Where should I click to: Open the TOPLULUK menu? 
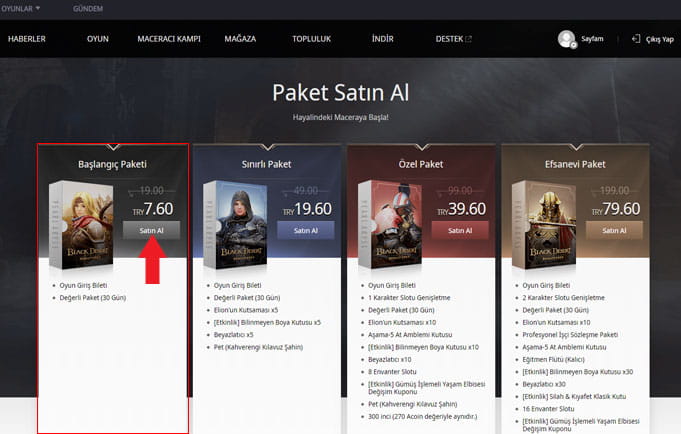pyautogui.click(x=311, y=39)
